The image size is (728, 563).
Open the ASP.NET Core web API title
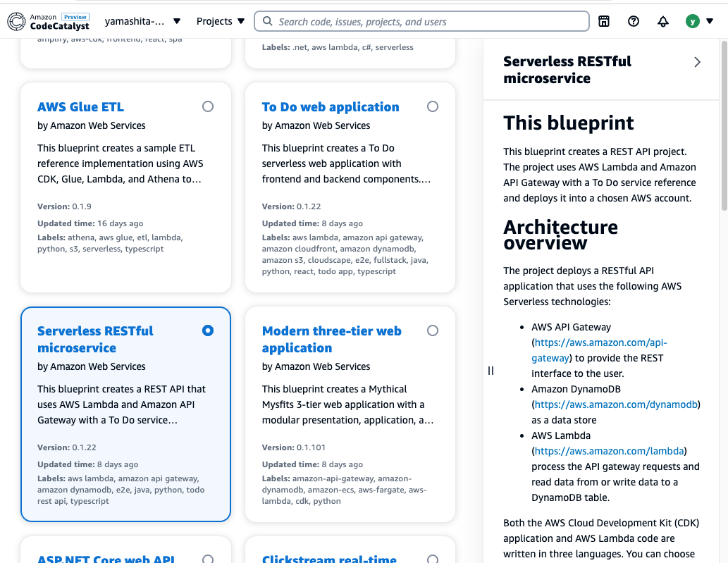pos(106,558)
